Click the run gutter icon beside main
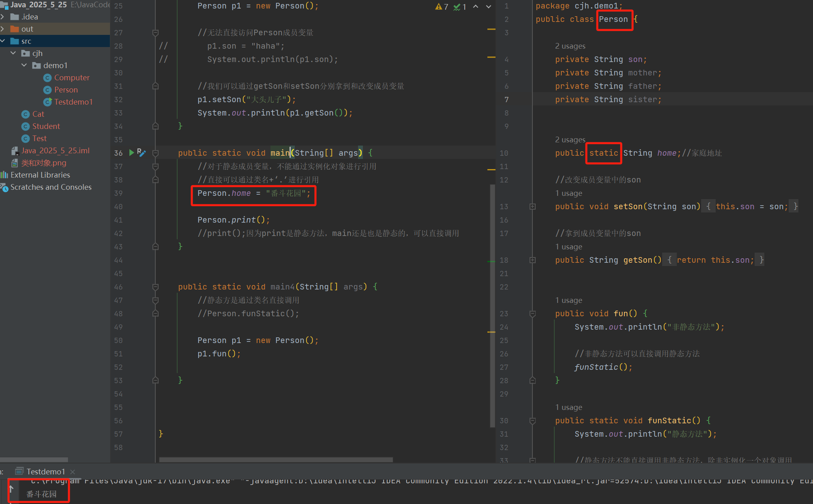Viewport: 813px width, 504px height. [x=131, y=152]
